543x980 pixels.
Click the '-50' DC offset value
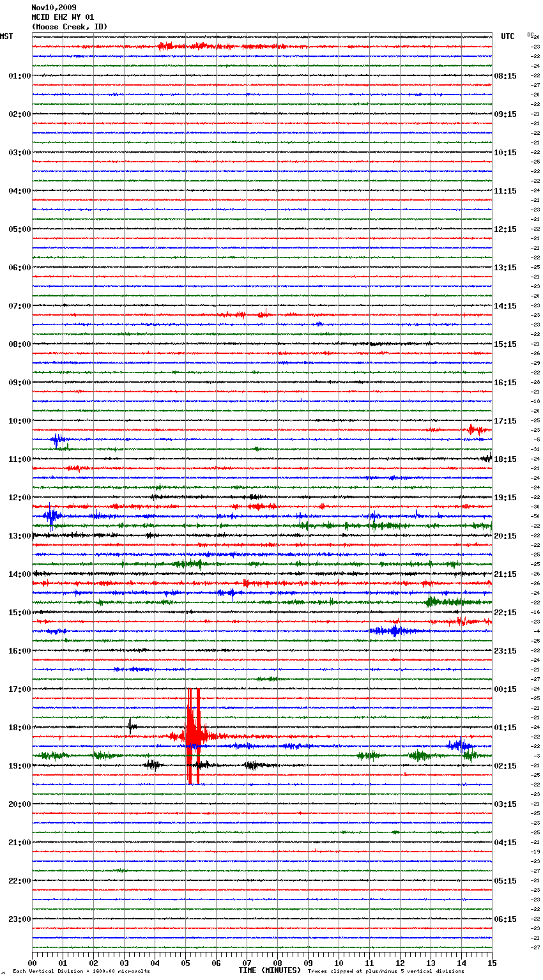pyautogui.click(x=535, y=516)
